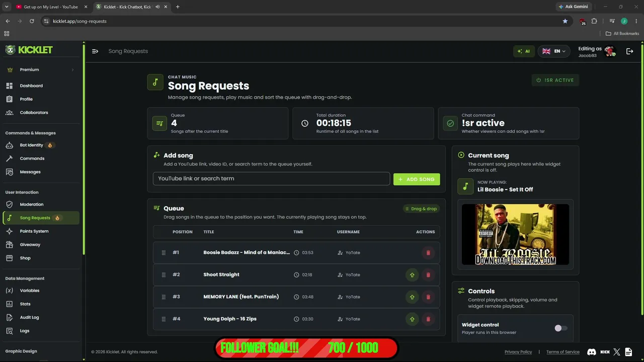Move Young Dolph - 16 Zips up

pos(412,319)
